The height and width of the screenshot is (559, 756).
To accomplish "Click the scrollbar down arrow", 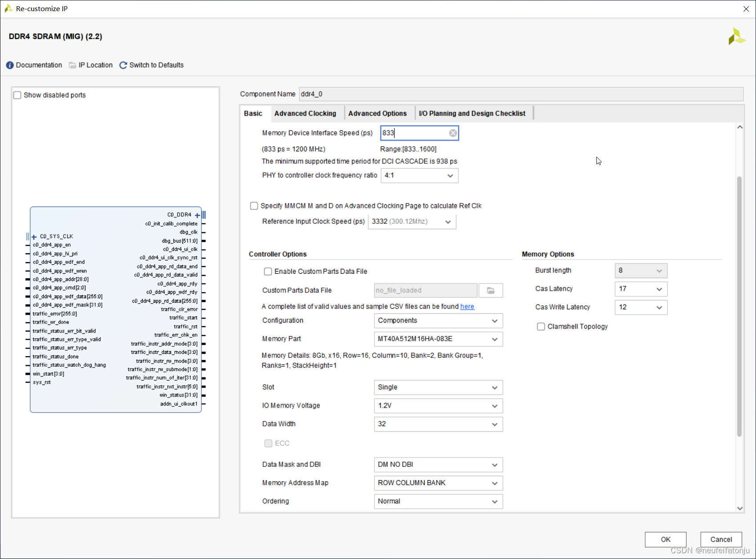I will pos(740,508).
